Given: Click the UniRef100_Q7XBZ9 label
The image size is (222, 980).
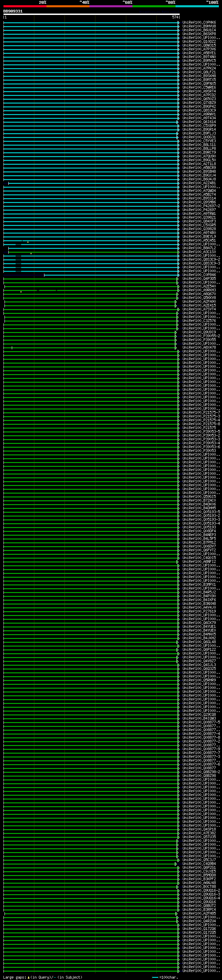Looking at the screenshot, I should [199, 103].
